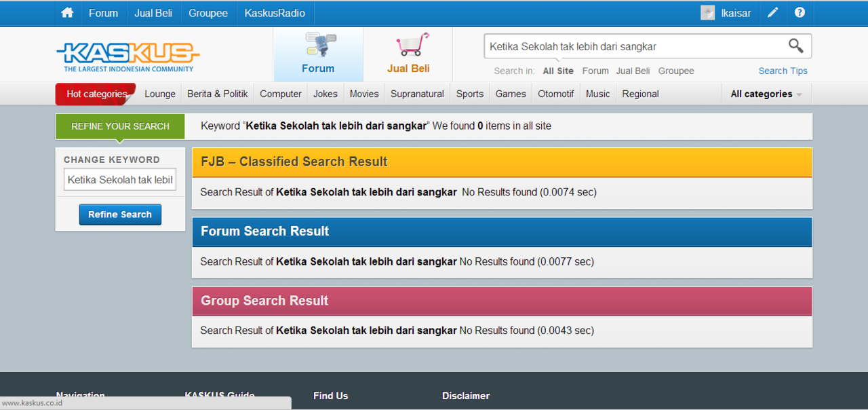This screenshot has height=410, width=868.
Task: Open the Games category
Action: 511,94
